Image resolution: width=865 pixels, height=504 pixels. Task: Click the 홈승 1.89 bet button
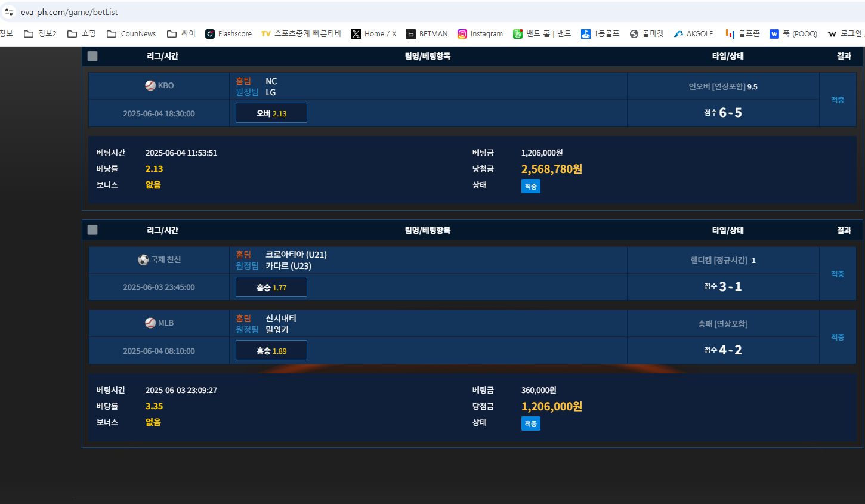271,350
